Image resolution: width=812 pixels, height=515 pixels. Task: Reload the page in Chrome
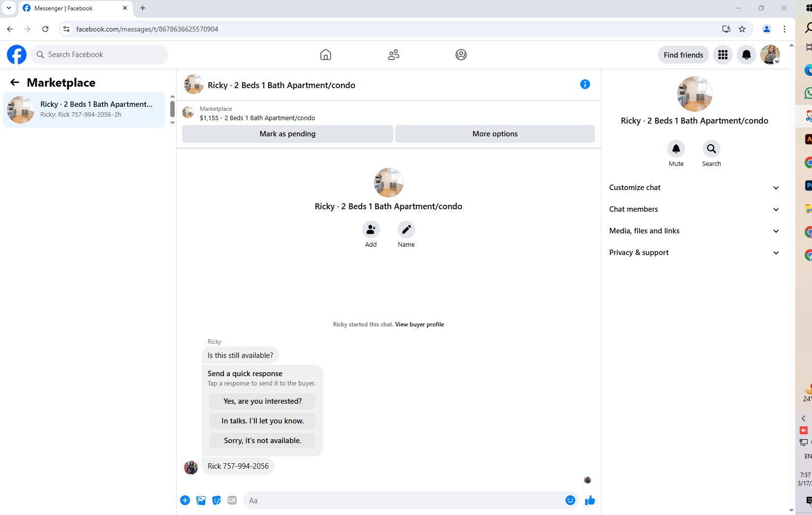point(45,29)
